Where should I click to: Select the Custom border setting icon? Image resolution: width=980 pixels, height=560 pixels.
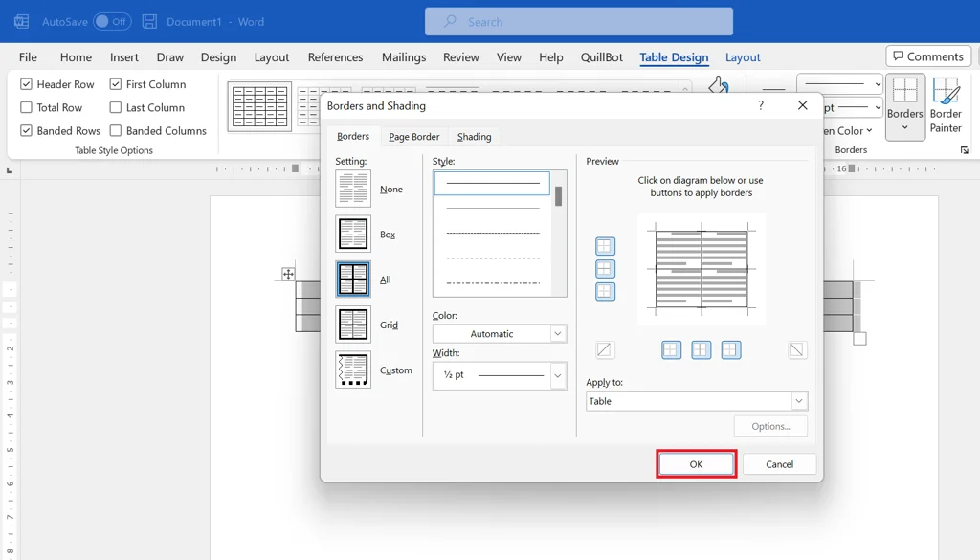pyautogui.click(x=353, y=370)
